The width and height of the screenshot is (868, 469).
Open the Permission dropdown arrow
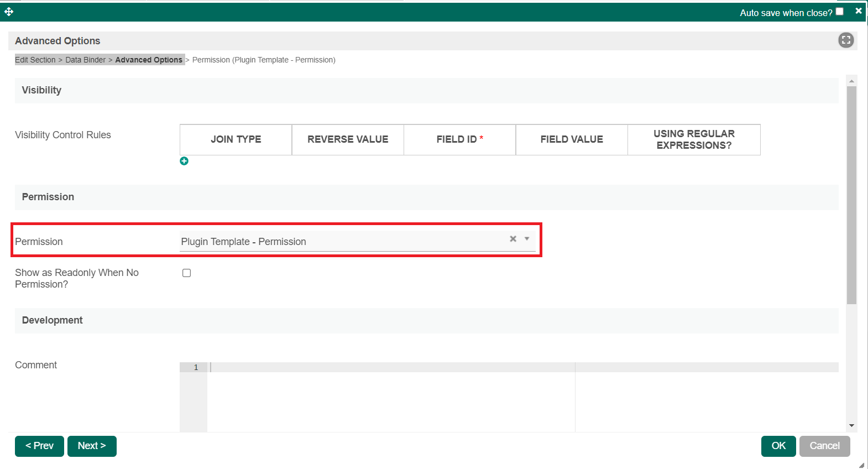(x=527, y=239)
